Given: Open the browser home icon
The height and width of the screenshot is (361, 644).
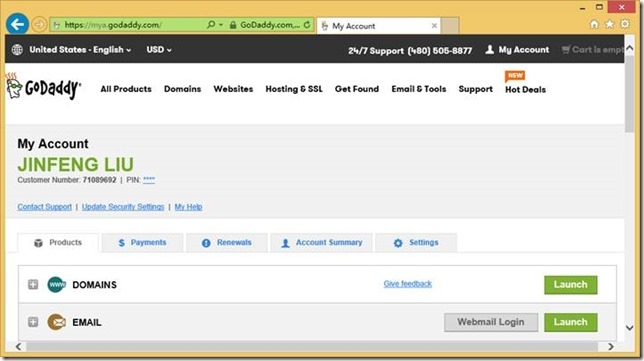Looking at the screenshot, I should point(594,24).
